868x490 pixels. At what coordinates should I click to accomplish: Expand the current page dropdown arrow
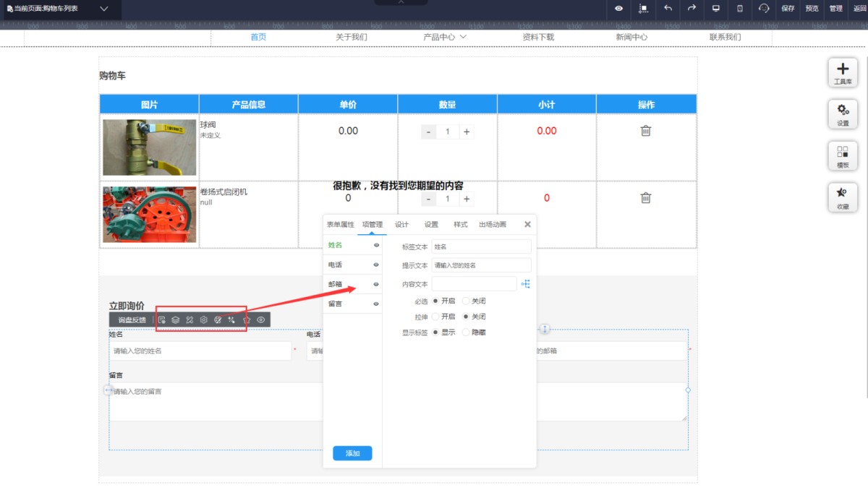[104, 9]
